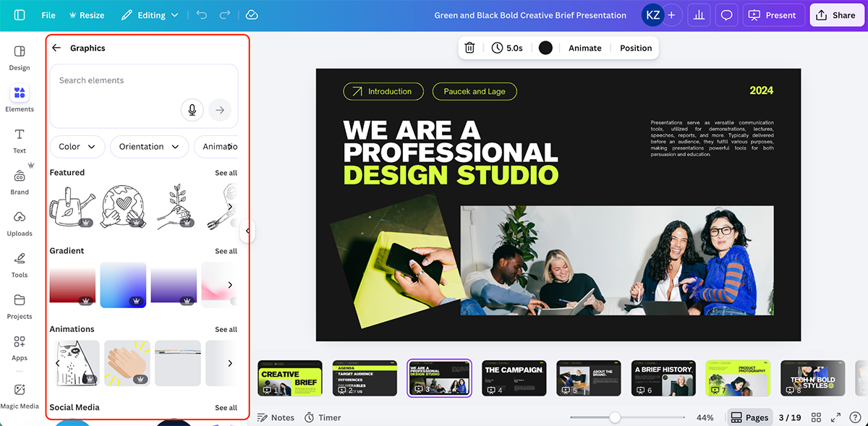Go back with the Graphics panel arrow
The image size is (868, 426).
(x=56, y=48)
